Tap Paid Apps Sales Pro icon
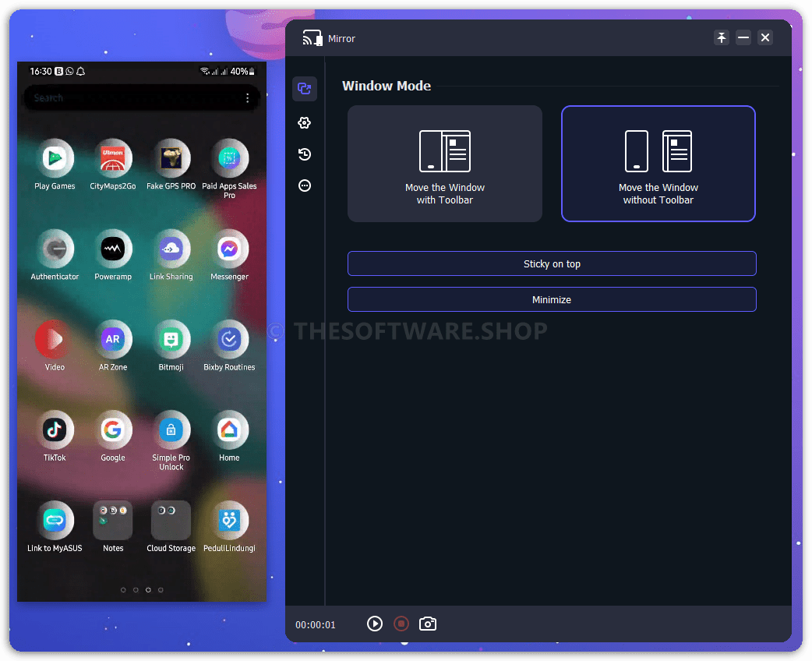 coord(229,158)
